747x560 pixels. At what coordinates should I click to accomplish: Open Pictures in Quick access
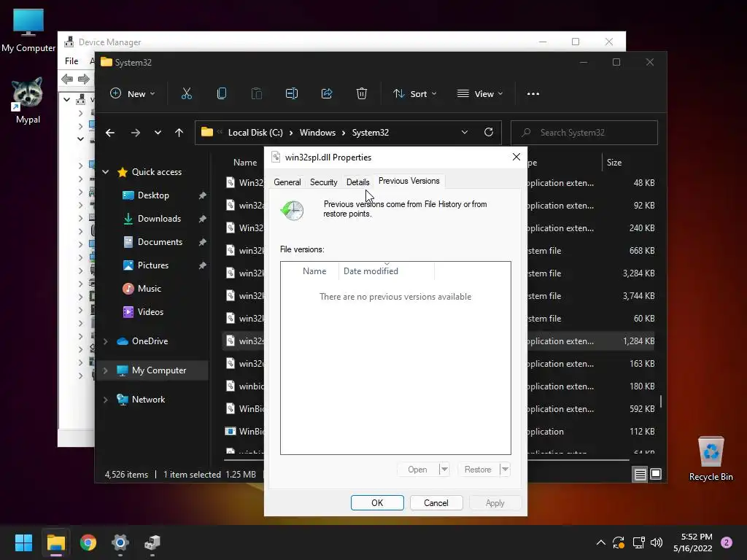(x=153, y=265)
